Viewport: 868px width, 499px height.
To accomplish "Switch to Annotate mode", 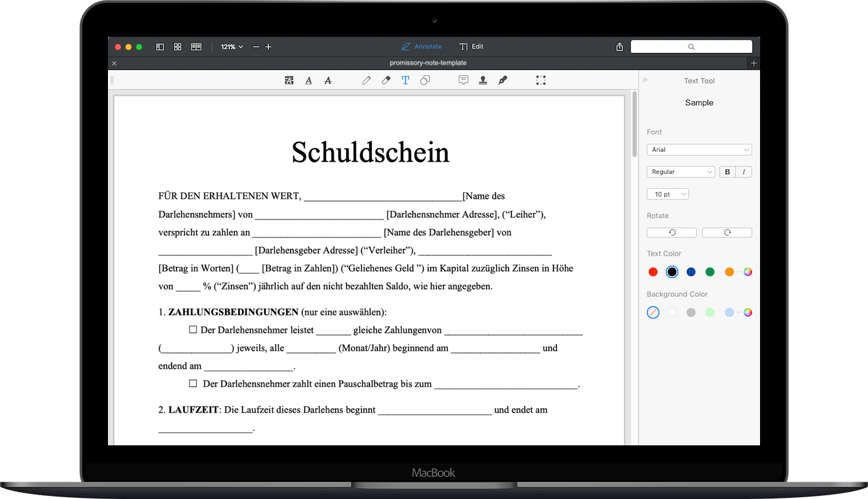I will tap(421, 47).
